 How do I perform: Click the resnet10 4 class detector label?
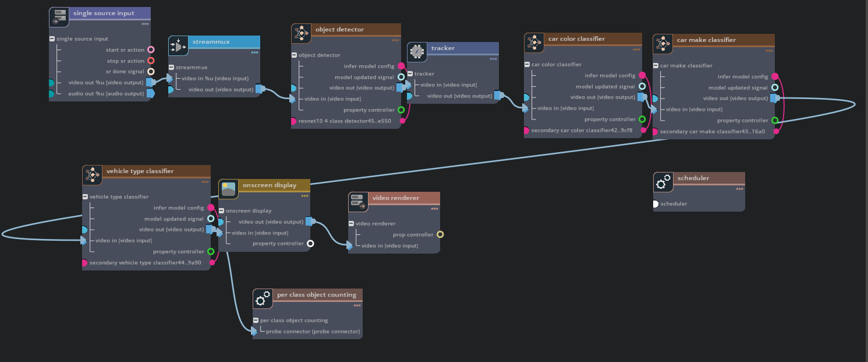point(344,121)
